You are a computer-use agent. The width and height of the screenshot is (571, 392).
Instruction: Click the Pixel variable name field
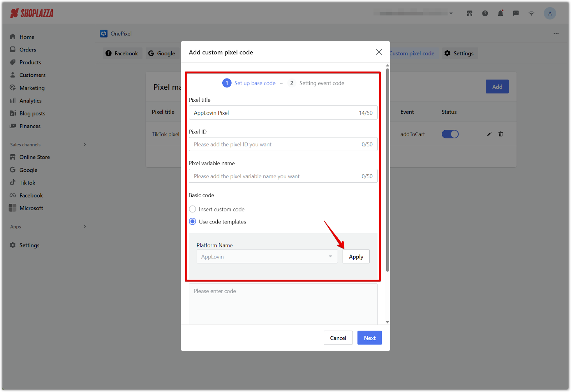point(283,176)
